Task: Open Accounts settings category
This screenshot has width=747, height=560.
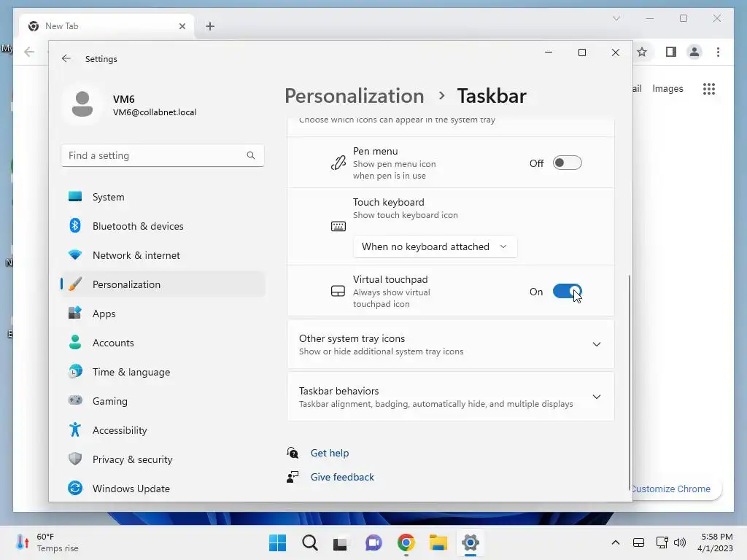Action: click(x=163, y=343)
